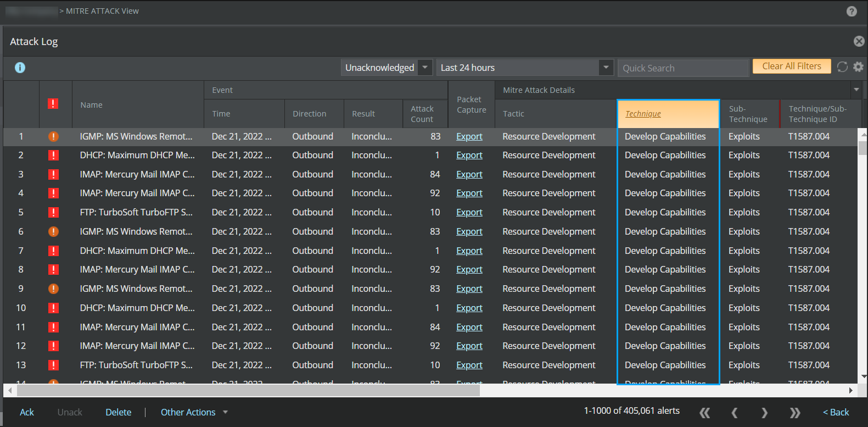
Task: Click Clear All Filters button
Action: pyautogui.click(x=792, y=66)
